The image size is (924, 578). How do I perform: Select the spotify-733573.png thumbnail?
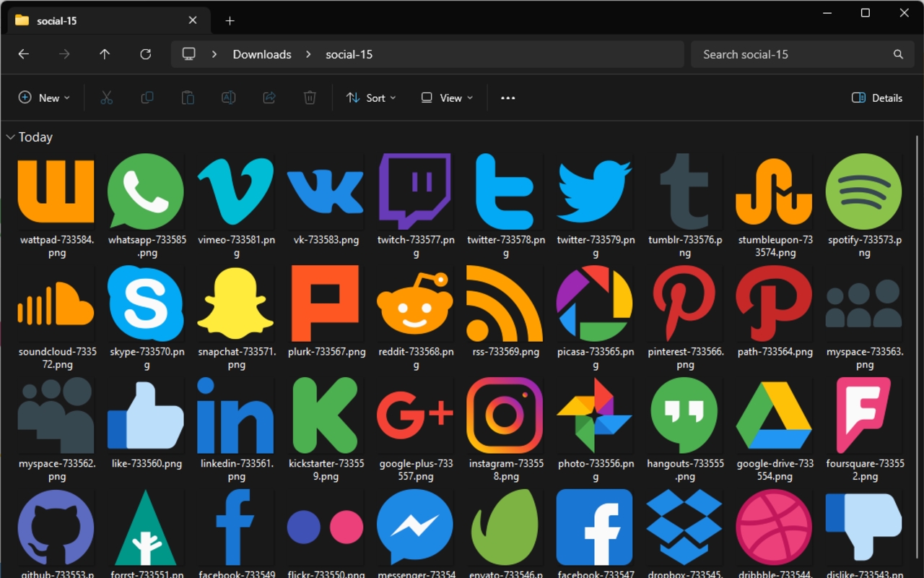coord(863,191)
